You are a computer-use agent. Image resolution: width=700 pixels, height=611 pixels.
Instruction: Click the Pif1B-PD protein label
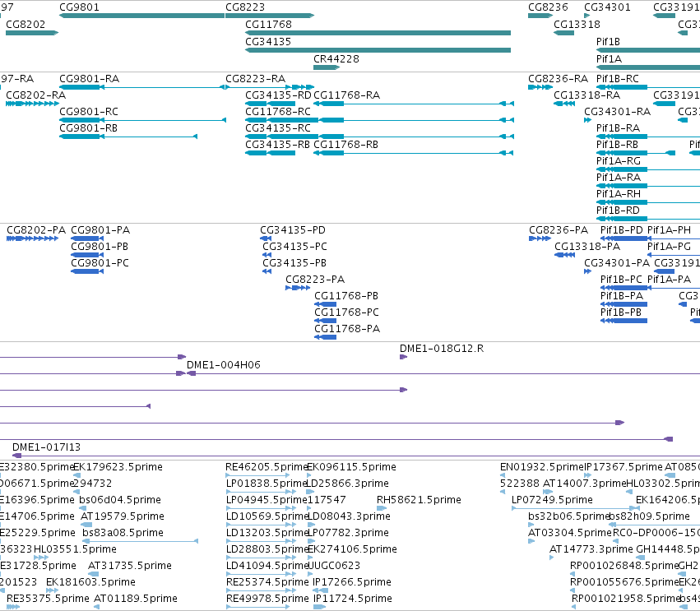coord(621,230)
